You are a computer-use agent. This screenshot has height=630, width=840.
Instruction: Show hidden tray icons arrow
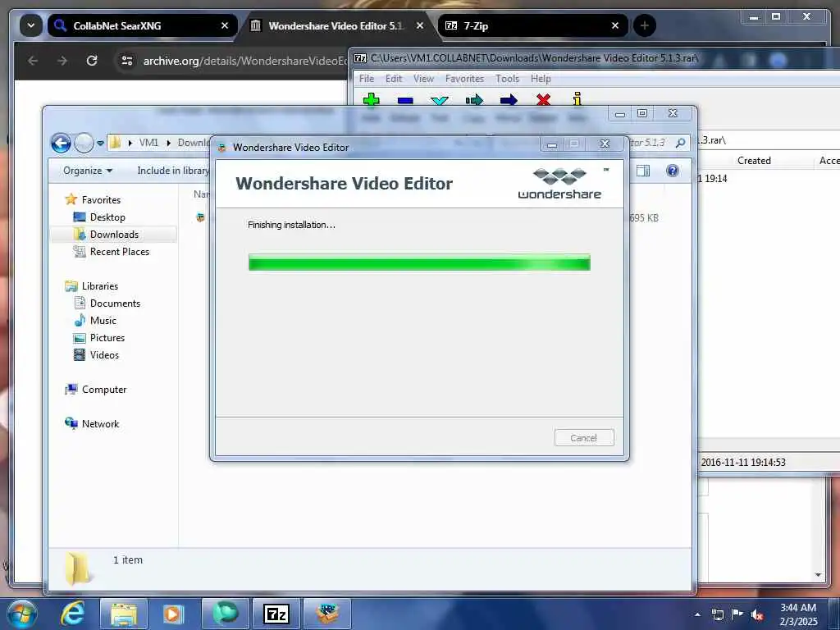tap(697, 614)
